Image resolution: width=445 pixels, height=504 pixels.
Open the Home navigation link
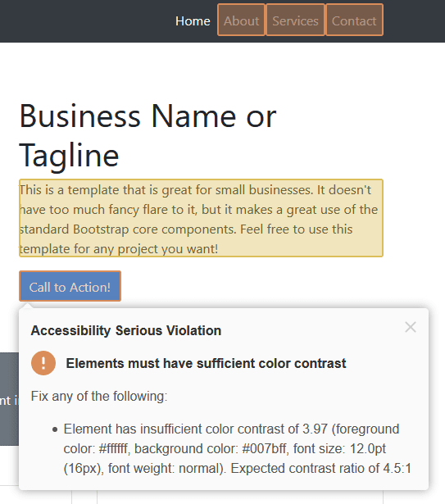tap(193, 21)
